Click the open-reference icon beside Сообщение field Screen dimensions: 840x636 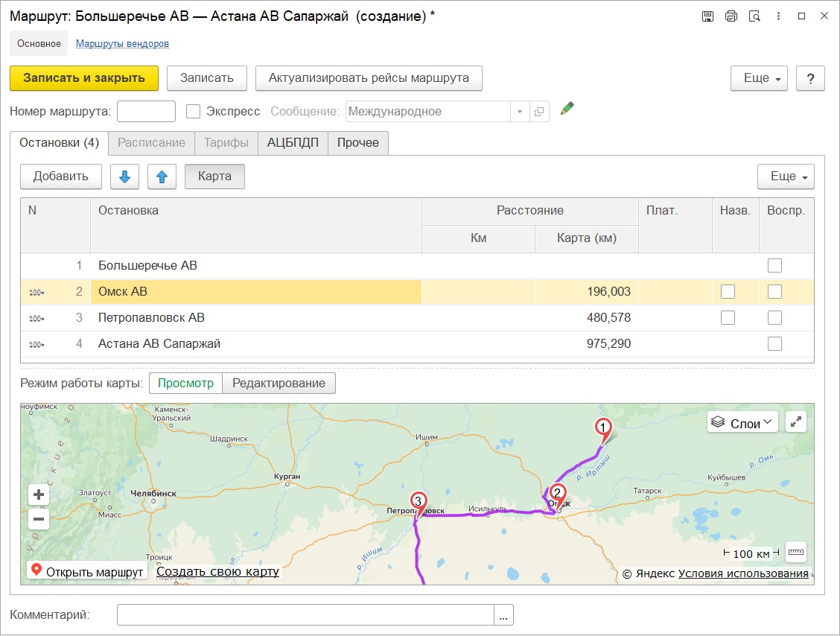coord(539,112)
